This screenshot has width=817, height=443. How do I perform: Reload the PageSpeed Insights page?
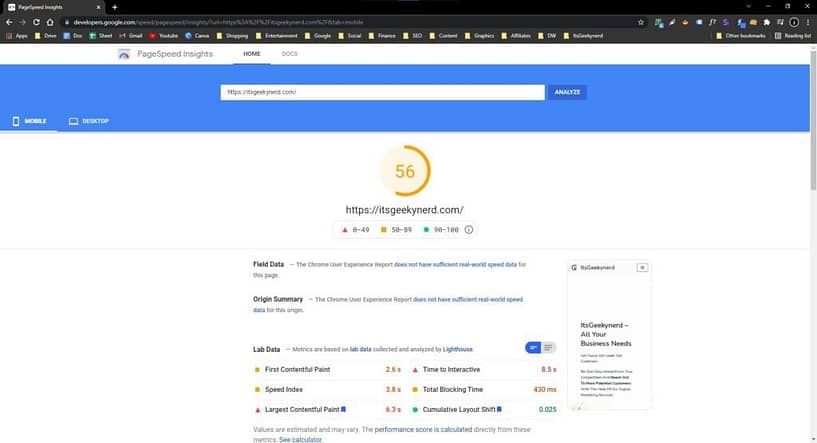coord(36,22)
